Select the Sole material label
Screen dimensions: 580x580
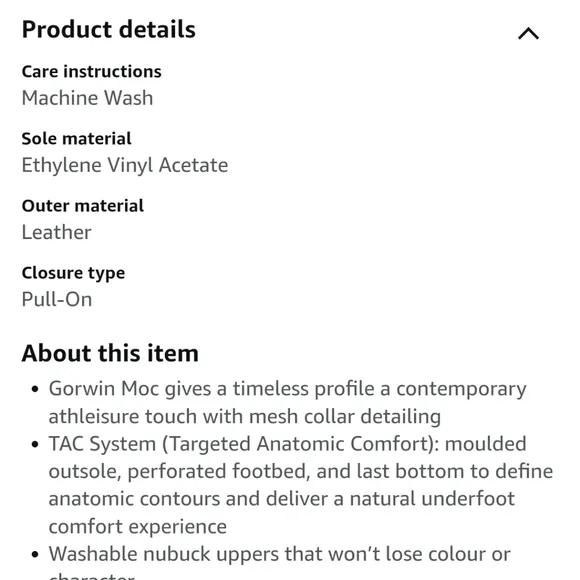tap(76, 139)
